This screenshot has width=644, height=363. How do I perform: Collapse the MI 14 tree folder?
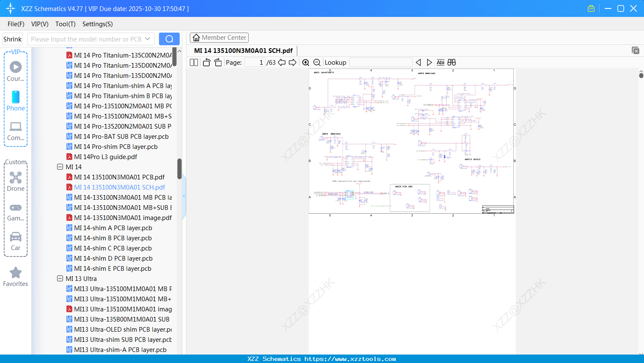(x=60, y=167)
